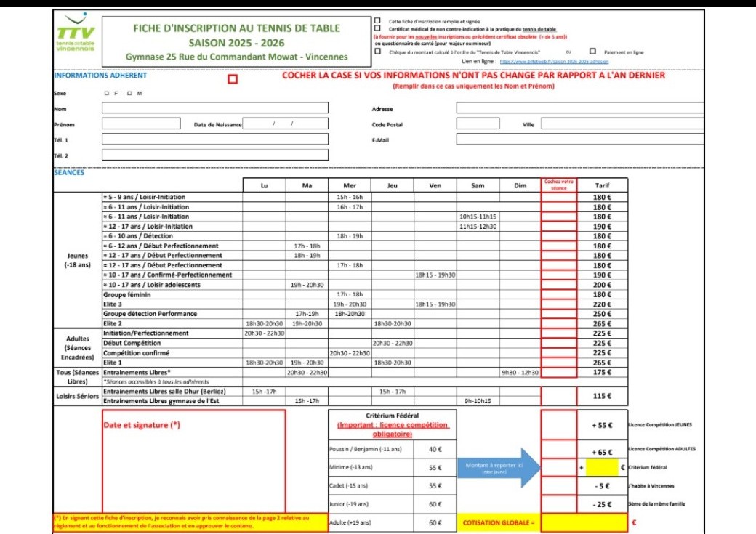Click the '9h30 - 12h30' Sunday slot

click(x=520, y=373)
